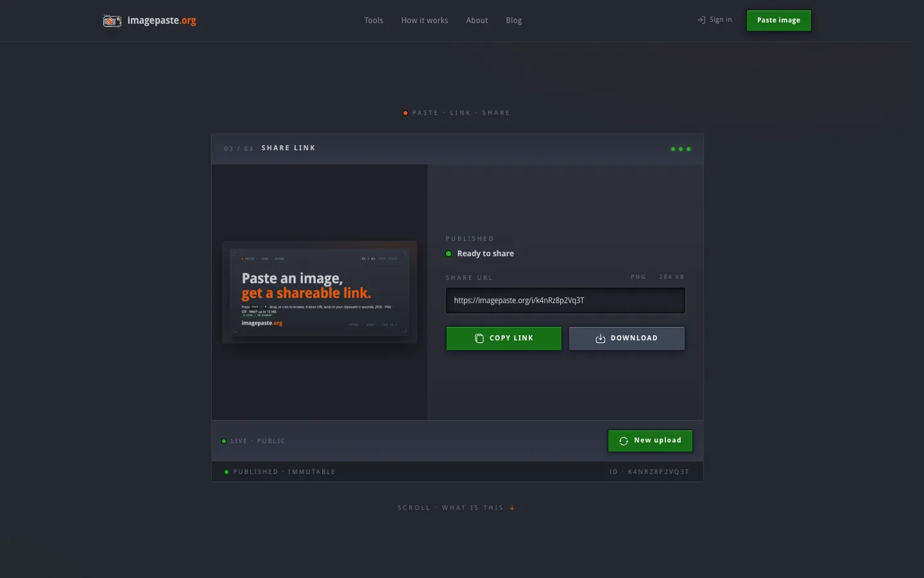Open the Tools menu
The width and height of the screenshot is (924, 578).
click(373, 21)
